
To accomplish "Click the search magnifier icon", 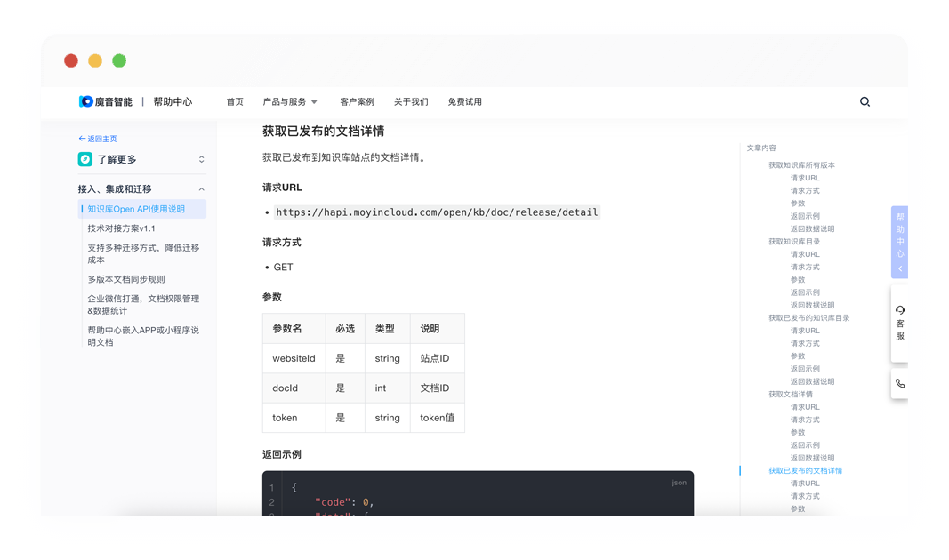I will click(865, 102).
